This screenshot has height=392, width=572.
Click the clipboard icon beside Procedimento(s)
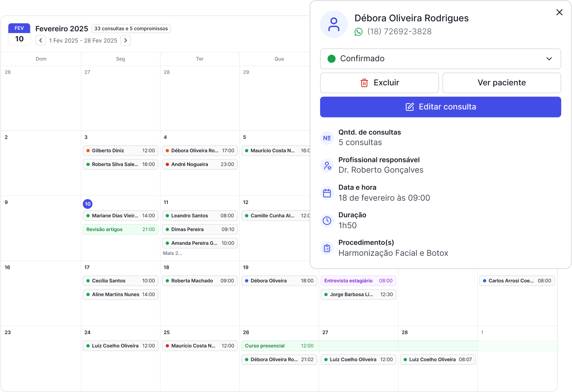coord(327,248)
